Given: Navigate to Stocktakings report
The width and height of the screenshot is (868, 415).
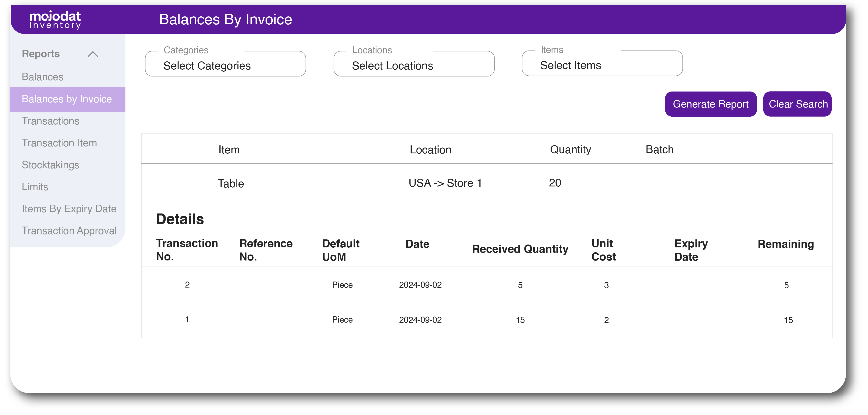Looking at the screenshot, I should (51, 165).
